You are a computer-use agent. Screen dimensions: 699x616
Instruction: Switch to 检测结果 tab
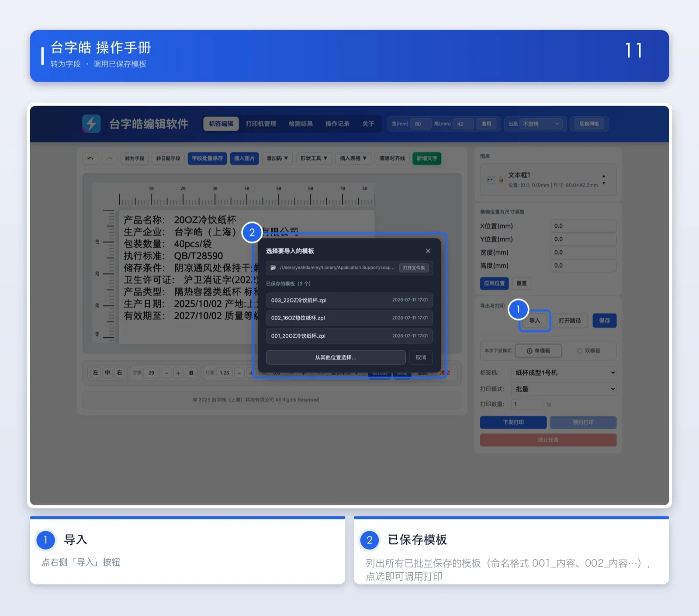click(x=301, y=124)
